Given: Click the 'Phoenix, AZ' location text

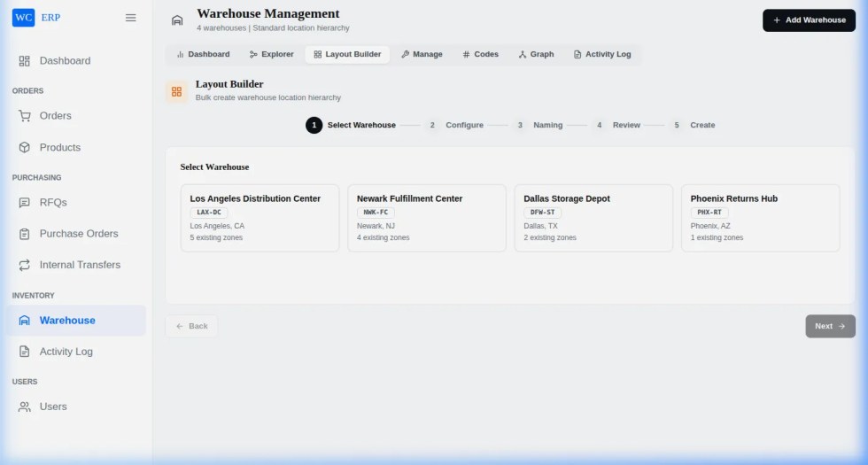Looking at the screenshot, I should click(710, 226).
